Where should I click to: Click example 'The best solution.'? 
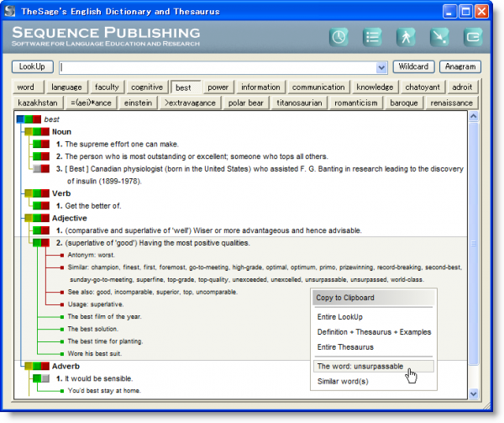pos(93,329)
